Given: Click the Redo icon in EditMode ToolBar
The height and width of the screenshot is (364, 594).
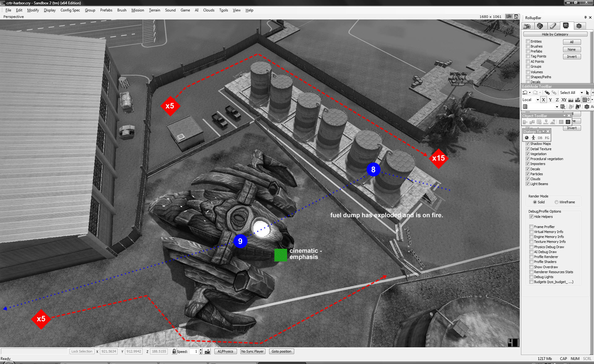Looking at the screenshot, I should coord(535,92).
